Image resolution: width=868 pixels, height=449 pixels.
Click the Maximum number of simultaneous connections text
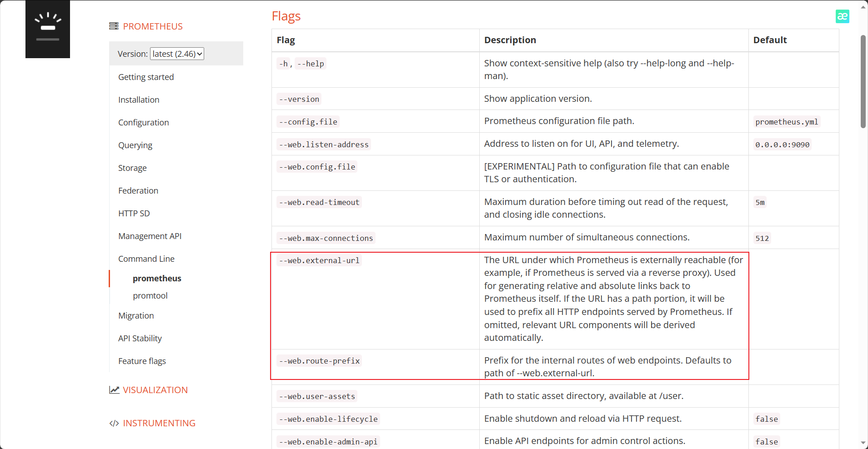pos(587,237)
